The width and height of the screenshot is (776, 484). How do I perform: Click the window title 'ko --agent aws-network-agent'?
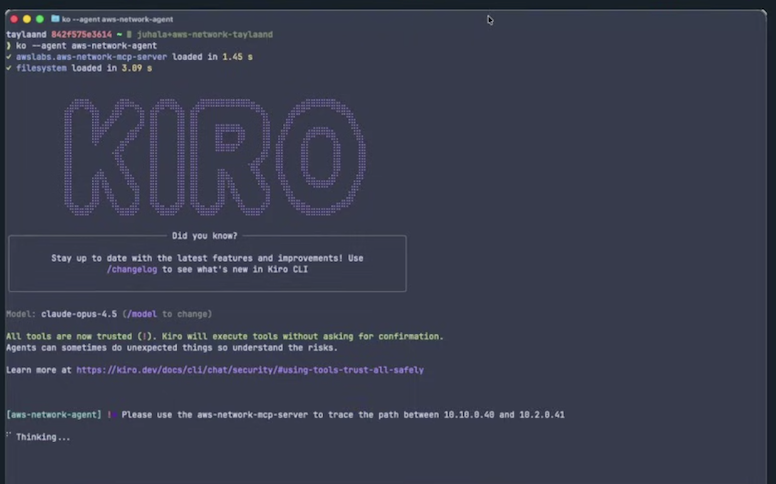pyautogui.click(x=117, y=19)
